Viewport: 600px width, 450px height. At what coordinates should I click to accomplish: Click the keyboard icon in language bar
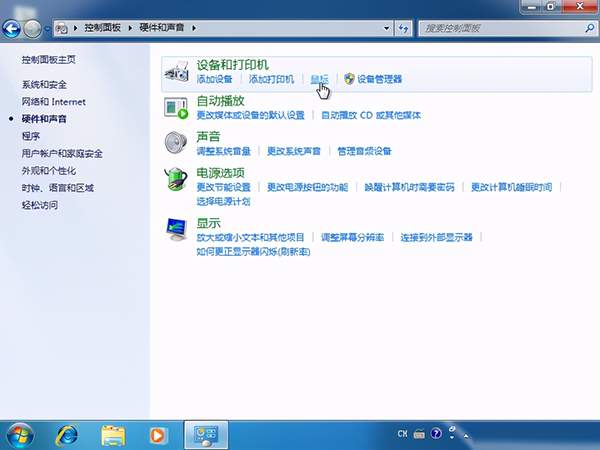[419, 434]
